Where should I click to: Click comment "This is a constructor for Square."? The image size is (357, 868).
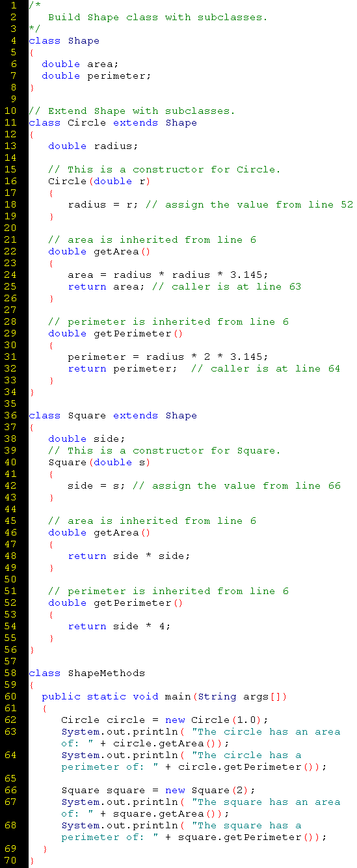(x=174, y=450)
